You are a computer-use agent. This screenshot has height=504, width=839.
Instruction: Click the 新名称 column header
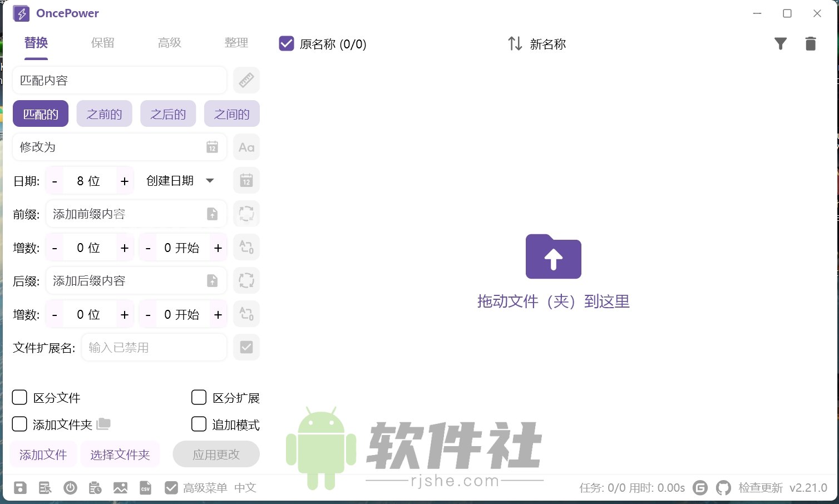point(548,44)
